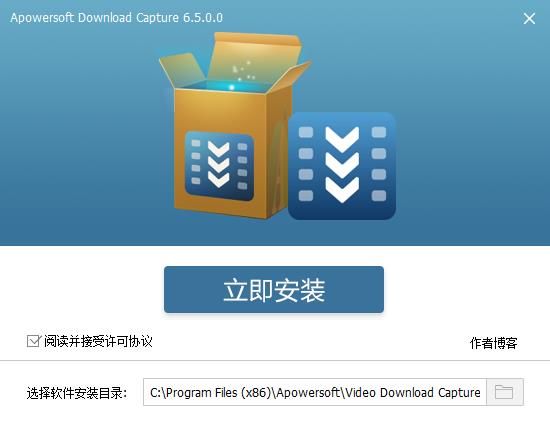Click the Apowersoft Download Capture 6.5.0.0 title
Viewport: 550px width, 425px height.
click(116, 18)
